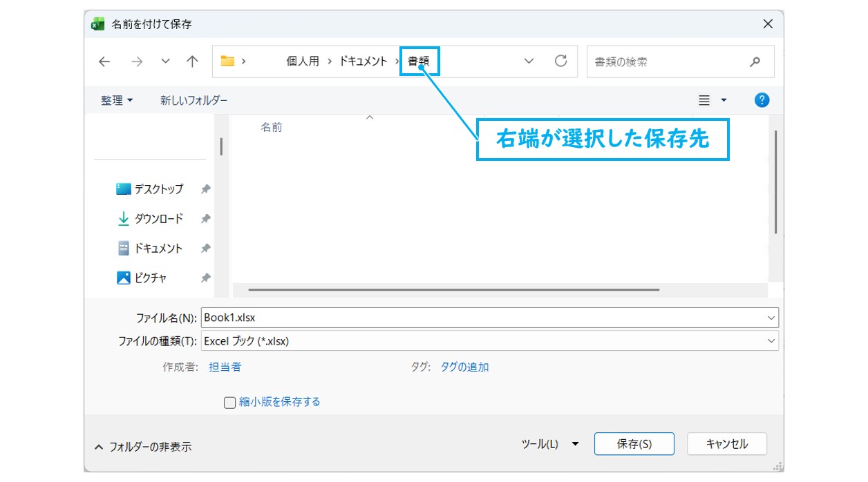Refresh the folder view with the reload icon
This screenshot has height=482, width=868.
pos(559,61)
